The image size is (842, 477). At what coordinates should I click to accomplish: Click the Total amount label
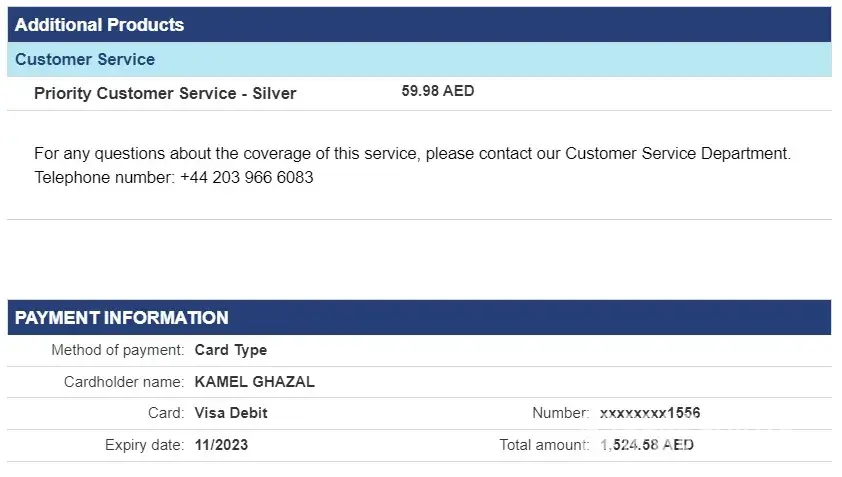click(544, 445)
